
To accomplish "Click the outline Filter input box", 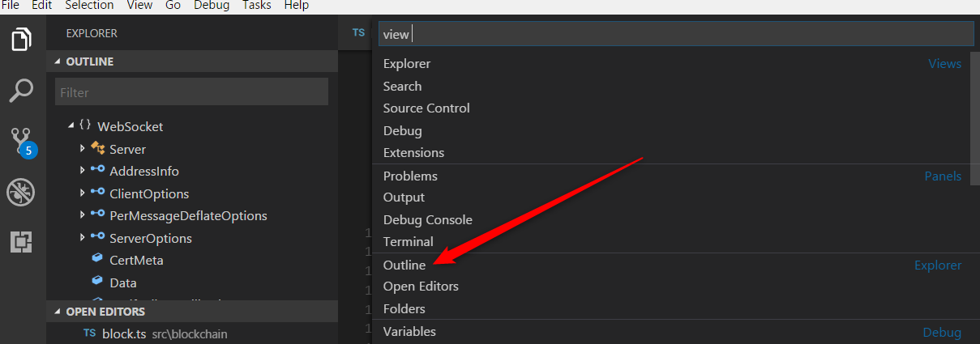I will (191, 92).
